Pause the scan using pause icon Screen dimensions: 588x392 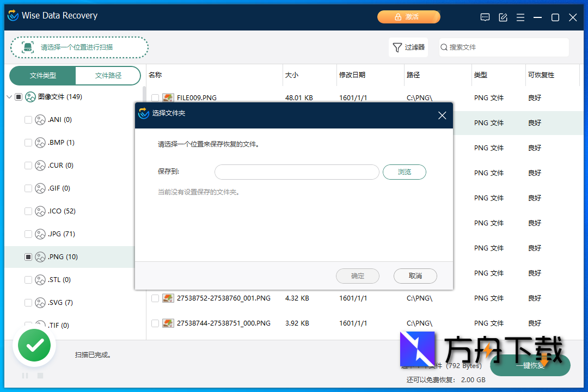24,376
